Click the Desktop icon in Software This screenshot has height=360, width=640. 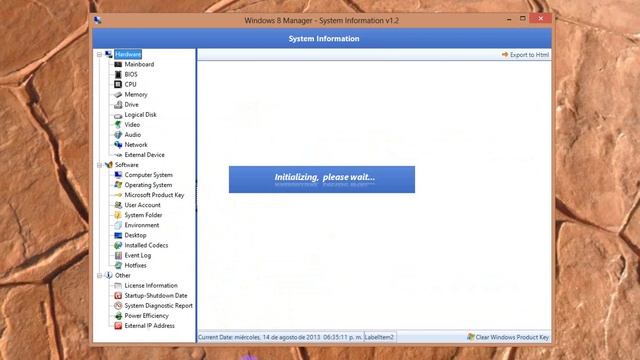pos(118,236)
